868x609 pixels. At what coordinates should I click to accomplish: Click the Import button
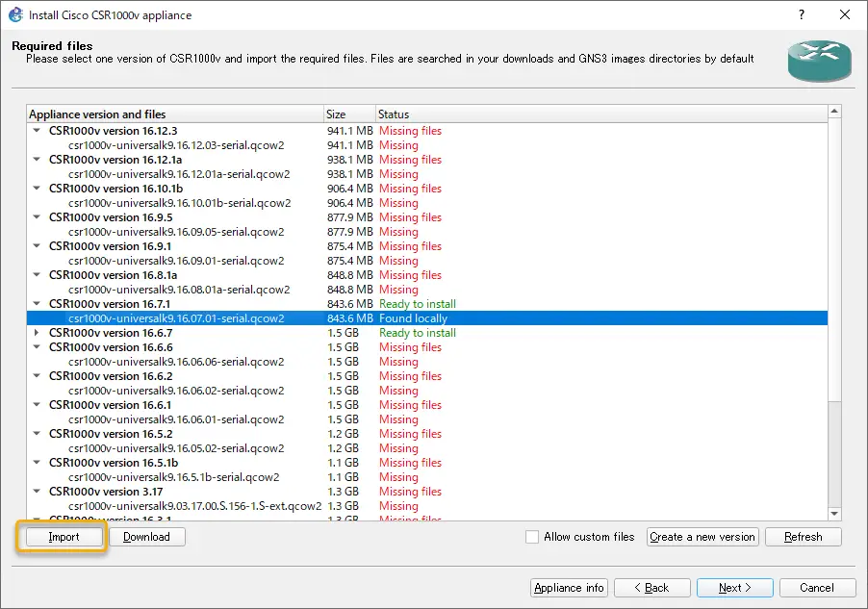coord(64,537)
